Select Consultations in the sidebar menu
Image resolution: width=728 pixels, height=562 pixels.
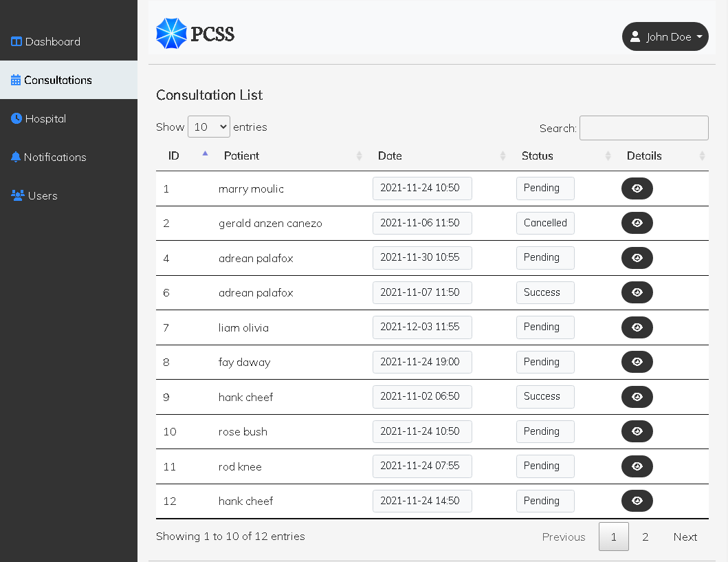[58, 80]
